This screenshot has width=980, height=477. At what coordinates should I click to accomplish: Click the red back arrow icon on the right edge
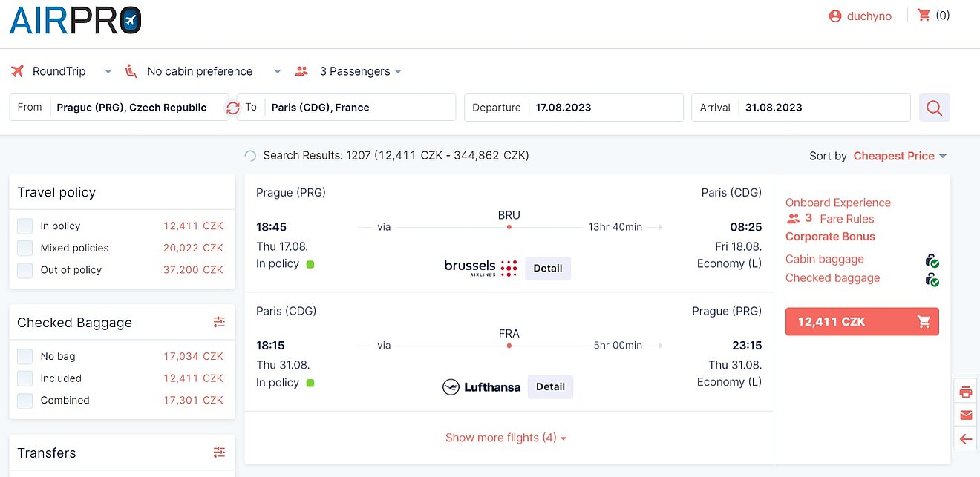(x=965, y=439)
